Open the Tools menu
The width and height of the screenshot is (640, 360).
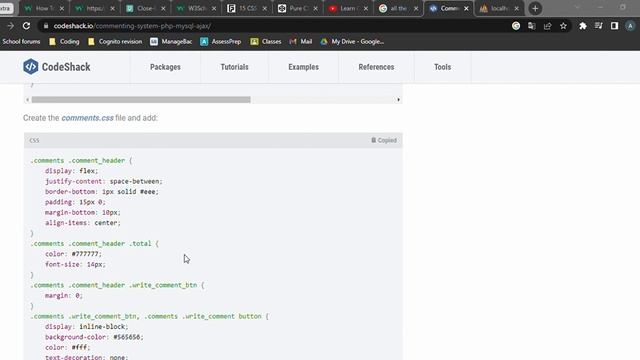(x=442, y=67)
